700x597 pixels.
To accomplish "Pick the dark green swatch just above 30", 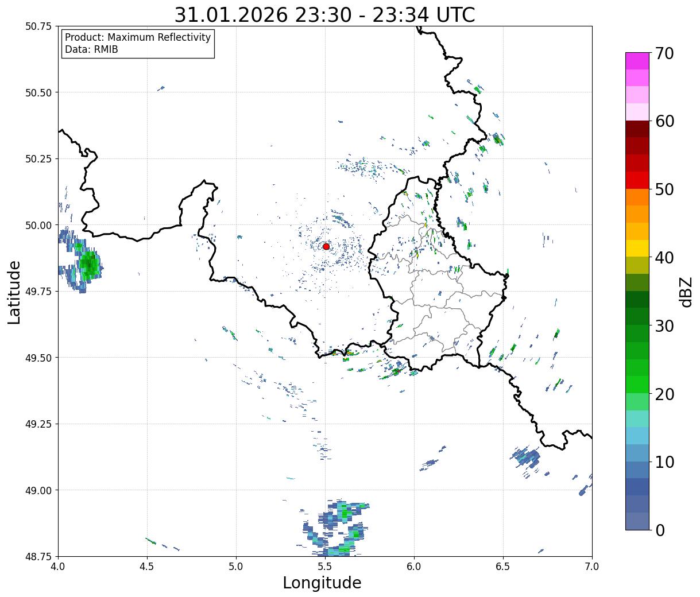I will point(637,317).
